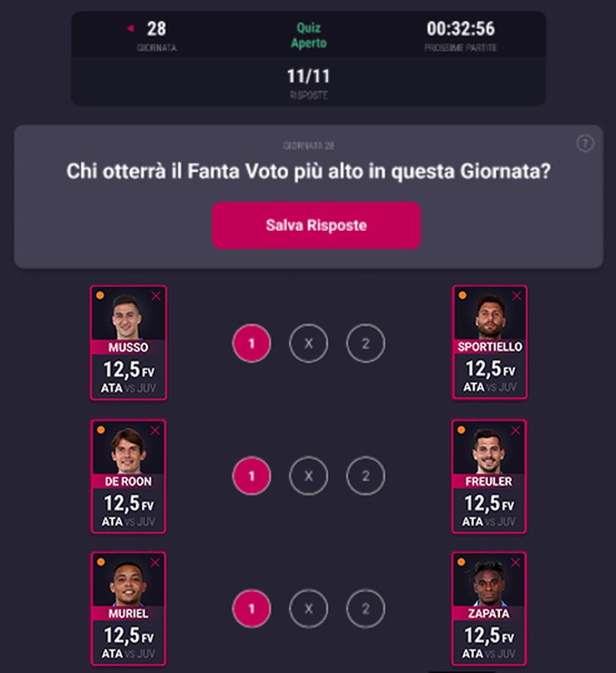Click the 11/11 Risposte counter
This screenshot has width=616, height=673.
pyautogui.click(x=308, y=81)
